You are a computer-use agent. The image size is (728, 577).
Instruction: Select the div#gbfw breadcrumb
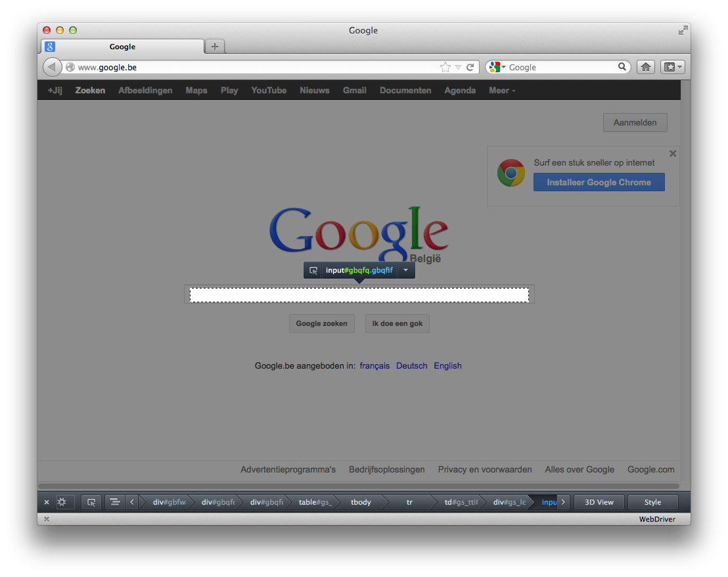pos(169,502)
